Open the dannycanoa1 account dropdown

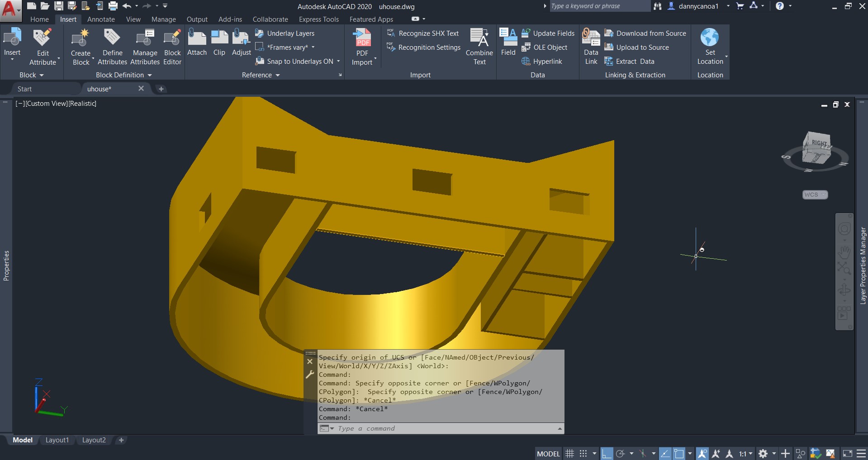click(x=728, y=6)
